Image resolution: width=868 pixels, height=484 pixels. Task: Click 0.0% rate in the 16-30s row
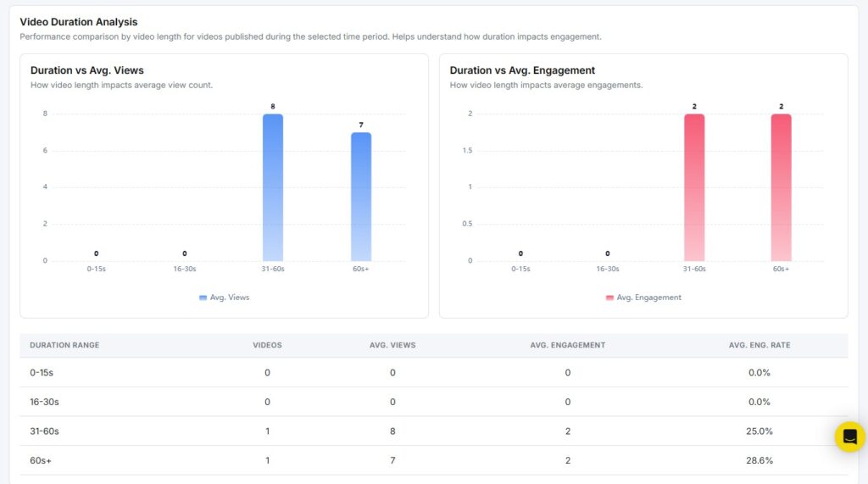pyautogui.click(x=759, y=402)
